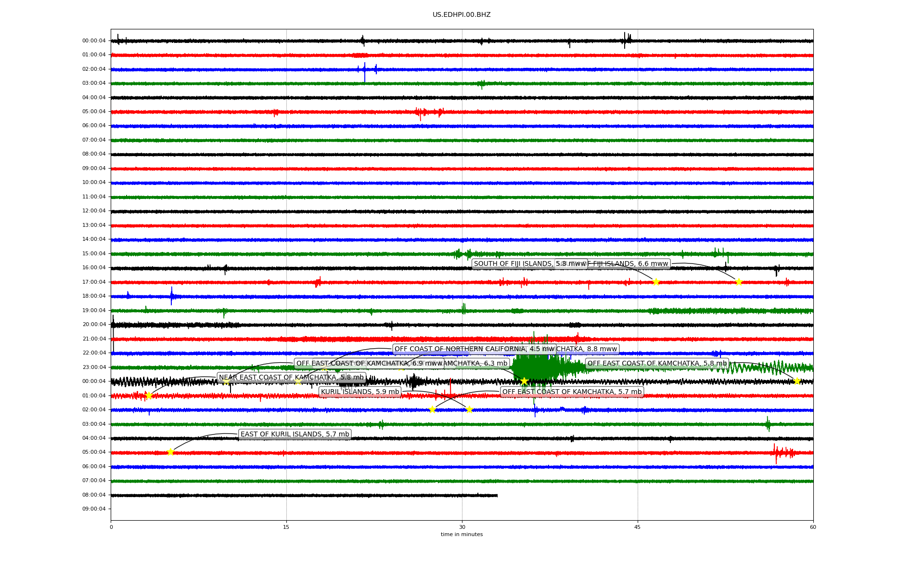Click the star for Kuril Islands 5.9 mb
The height and width of the screenshot is (578, 924).
469,409
